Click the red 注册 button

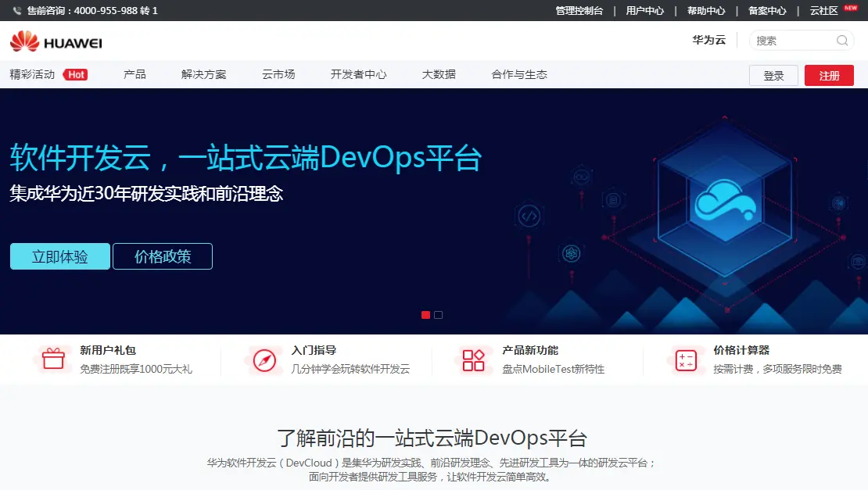tap(829, 76)
